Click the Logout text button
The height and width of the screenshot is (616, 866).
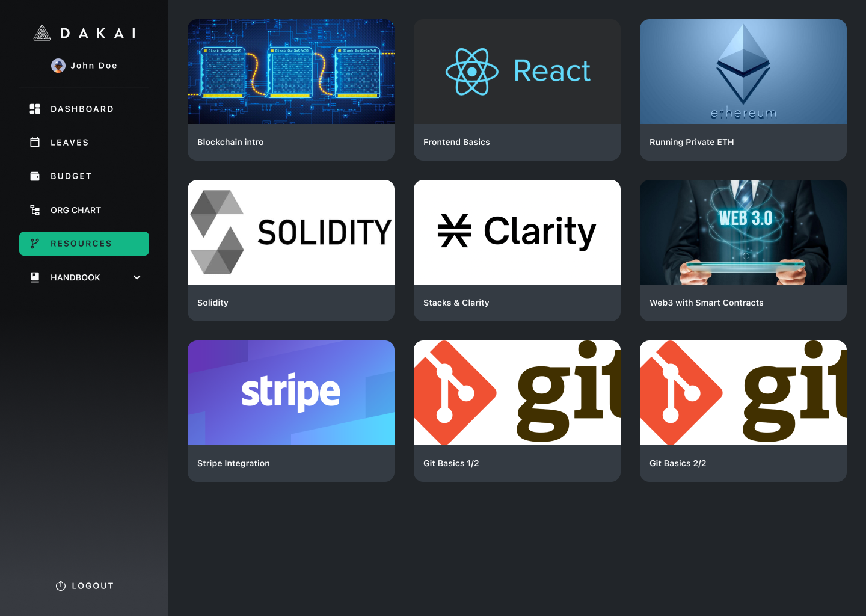click(93, 586)
